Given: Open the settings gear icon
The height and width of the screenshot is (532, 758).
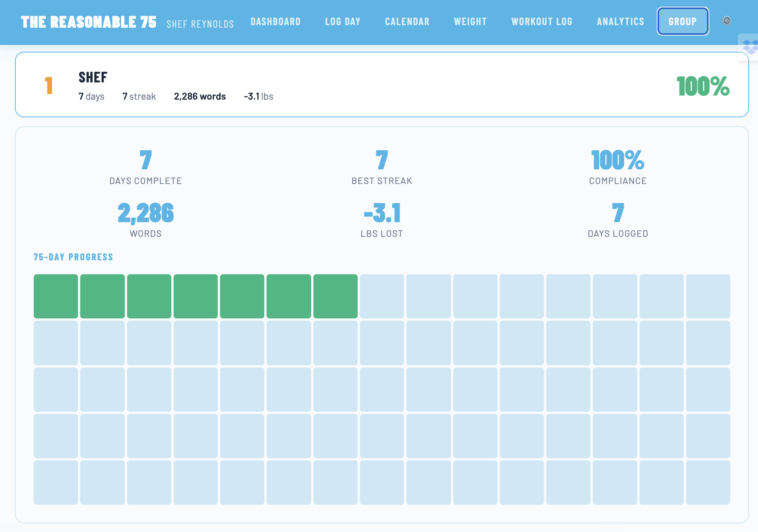Looking at the screenshot, I should click(726, 21).
